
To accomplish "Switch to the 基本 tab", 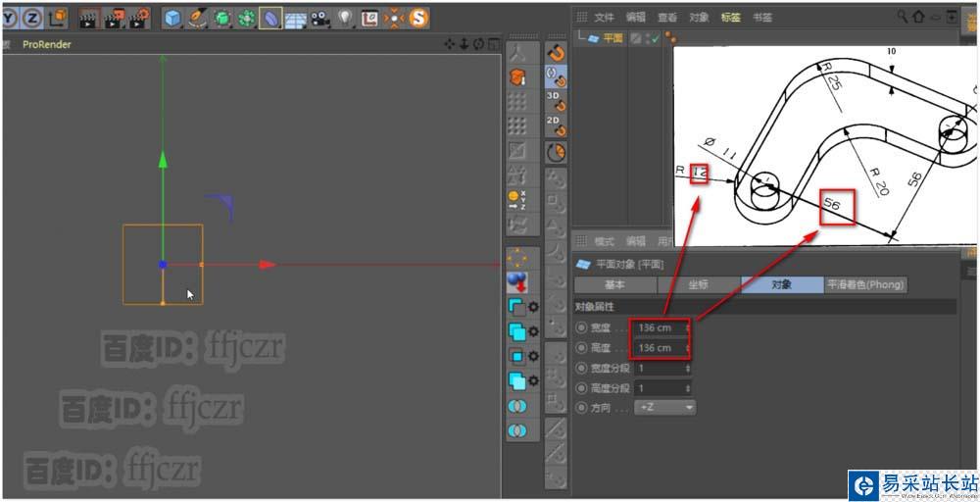I will point(615,284).
